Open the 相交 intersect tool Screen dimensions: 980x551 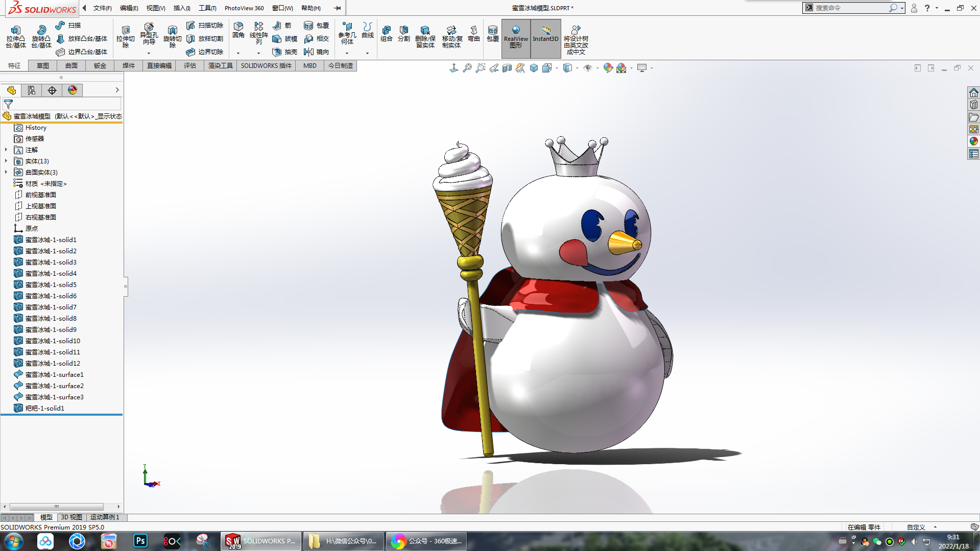click(x=316, y=39)
